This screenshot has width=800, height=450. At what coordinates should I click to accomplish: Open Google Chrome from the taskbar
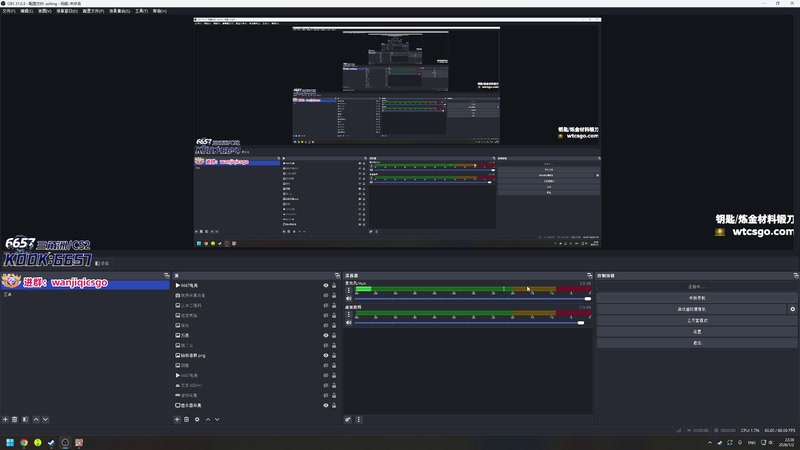24,443
